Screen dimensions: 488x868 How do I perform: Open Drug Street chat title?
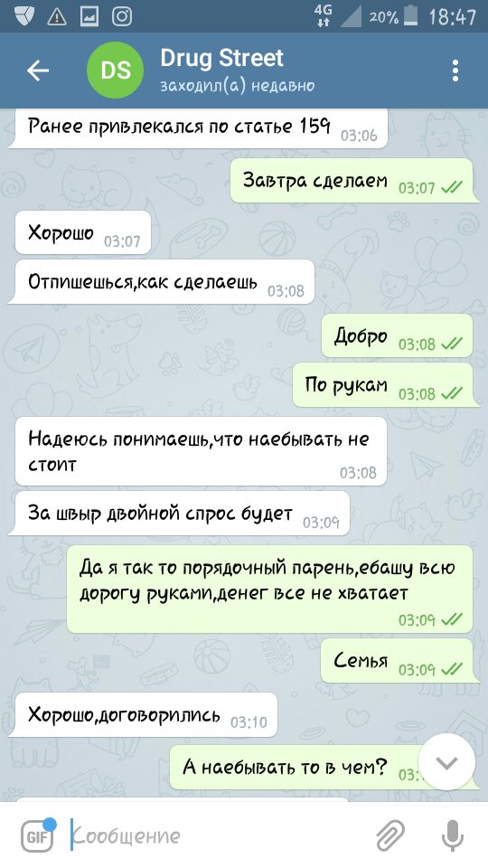coord(222,58)
